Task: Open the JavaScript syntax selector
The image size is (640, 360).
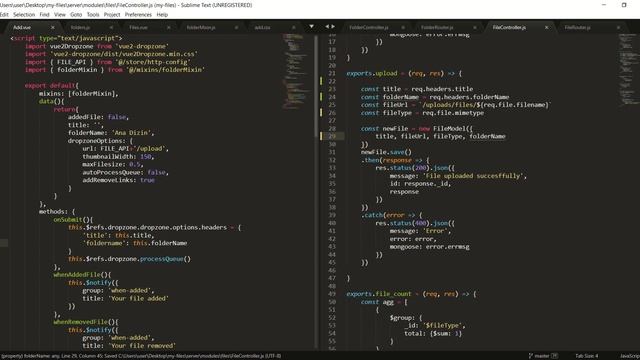Action: coord(630,356)
